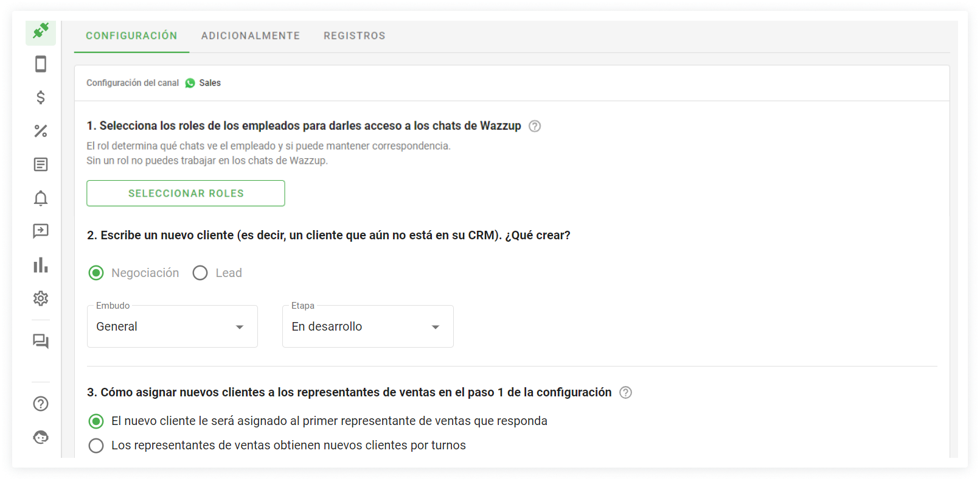
Task: Open the notifications bell icon
Action: 41,198
